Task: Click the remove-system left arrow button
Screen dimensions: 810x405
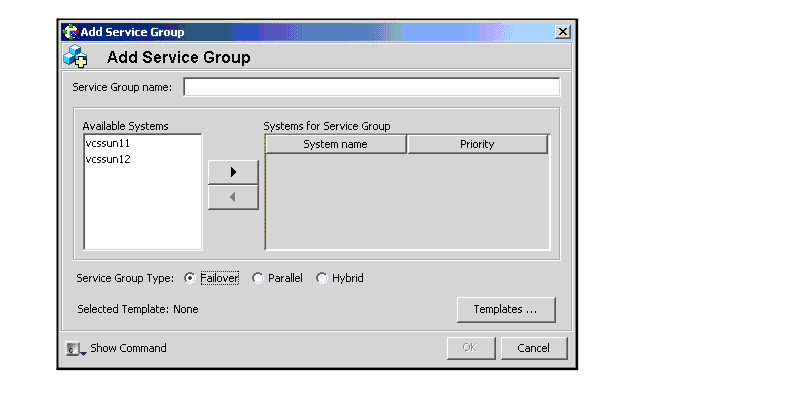Action: 233,197
